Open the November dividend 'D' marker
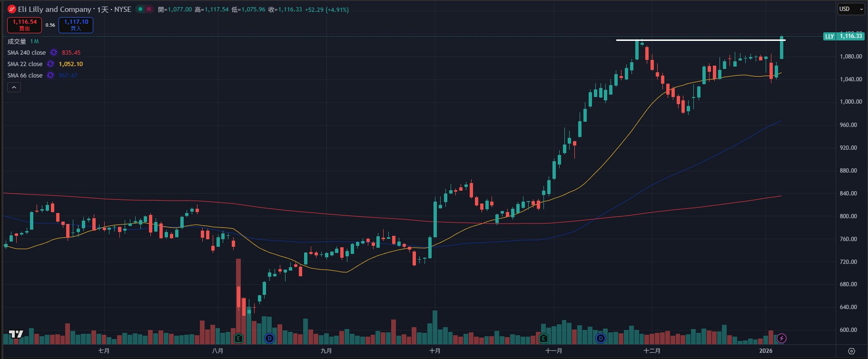Image resolution: width=868 pixels, height=359 pixels. (x=601, y=339)
